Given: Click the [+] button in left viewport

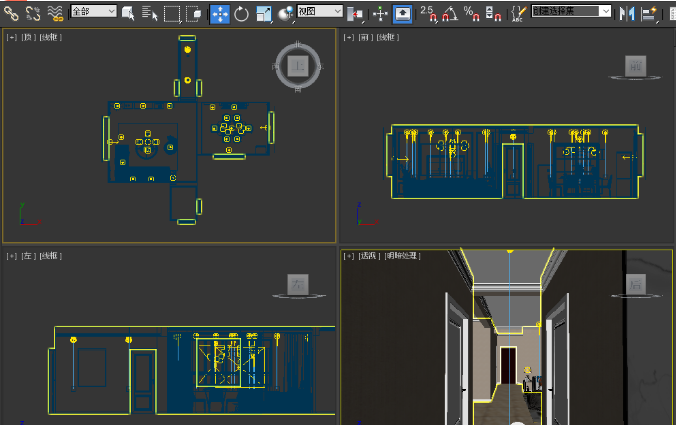Looking at the screenshot, I should coord(11,256).
